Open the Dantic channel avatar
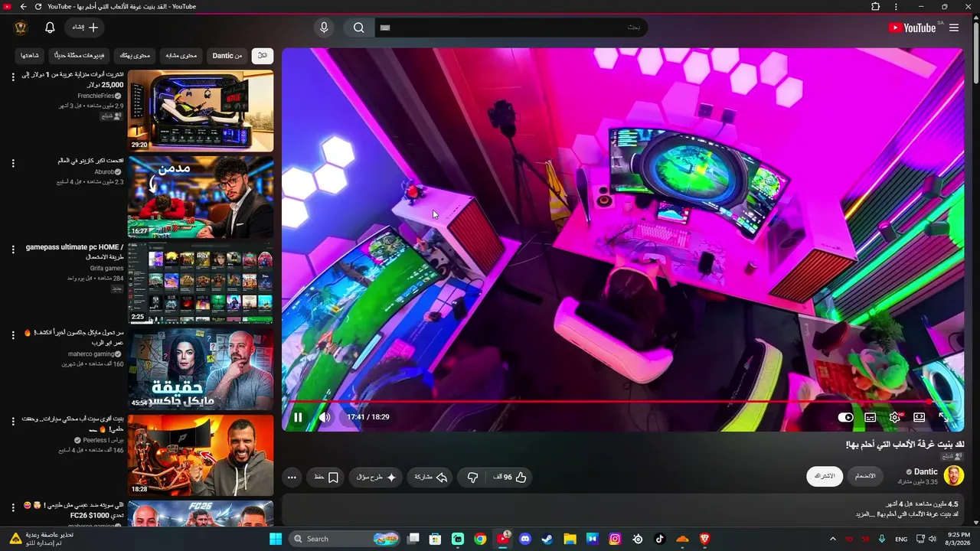Screen dimensions: 980x551 pos(953,475)
